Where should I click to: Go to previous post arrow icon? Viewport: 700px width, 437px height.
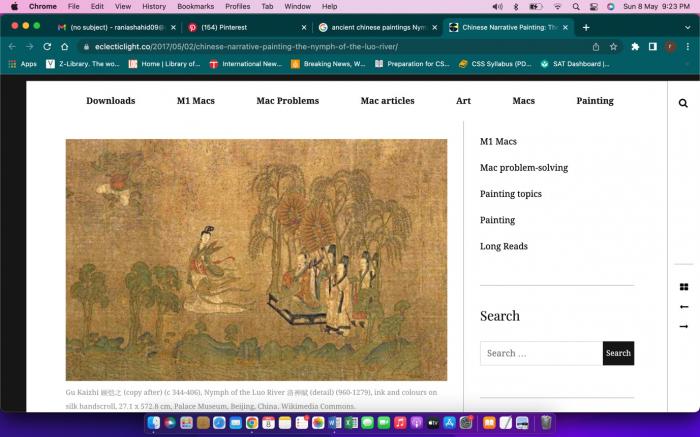tap(683, 307)
